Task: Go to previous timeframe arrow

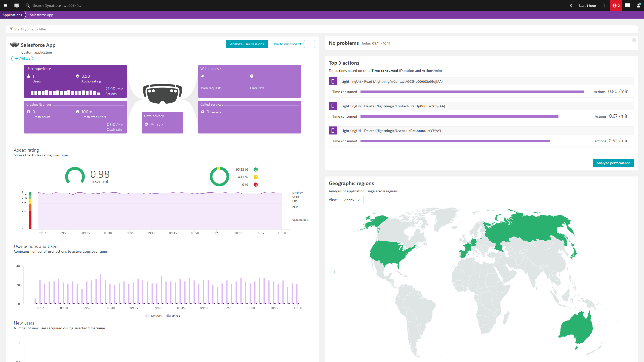Action: click(571, 6)
